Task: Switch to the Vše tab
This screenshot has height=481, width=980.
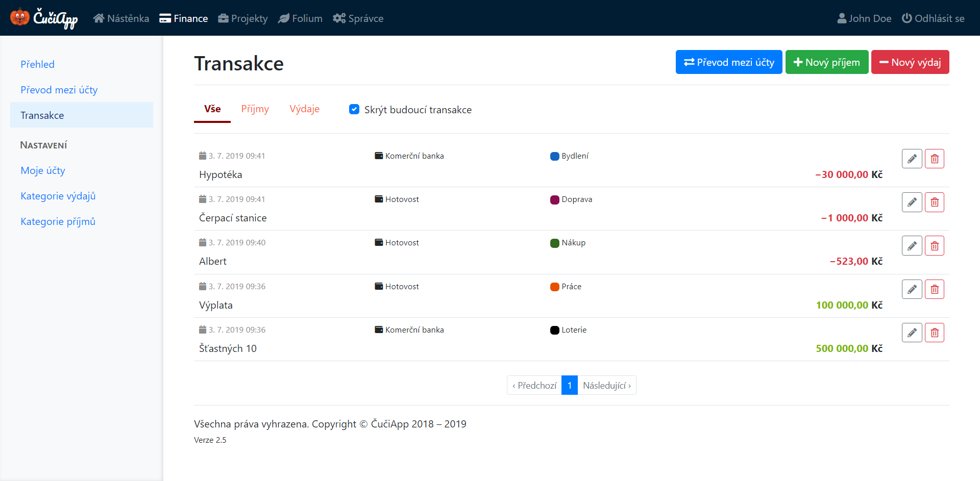Action: (x=212, y=109)
